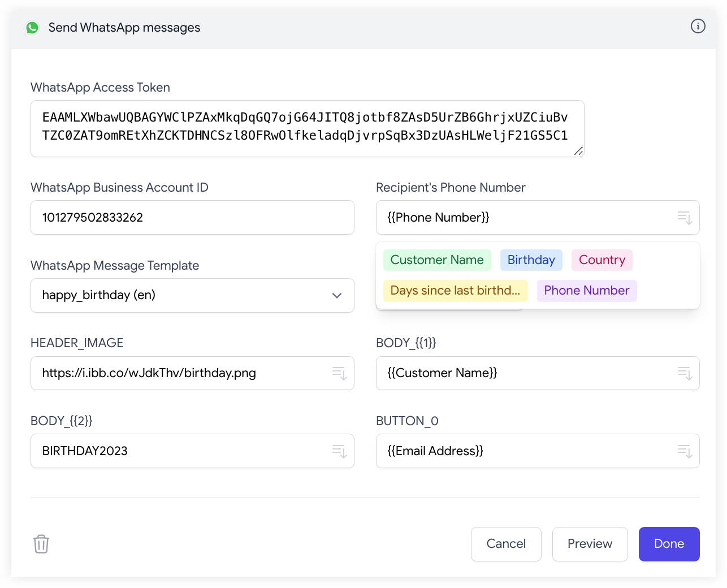Screen dimensions: 727x588
Task: Click the Preview button
Action: 590,544
